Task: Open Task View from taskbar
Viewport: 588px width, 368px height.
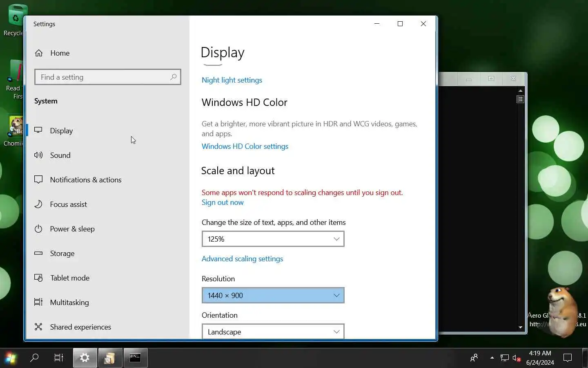Action: [59, 358]
